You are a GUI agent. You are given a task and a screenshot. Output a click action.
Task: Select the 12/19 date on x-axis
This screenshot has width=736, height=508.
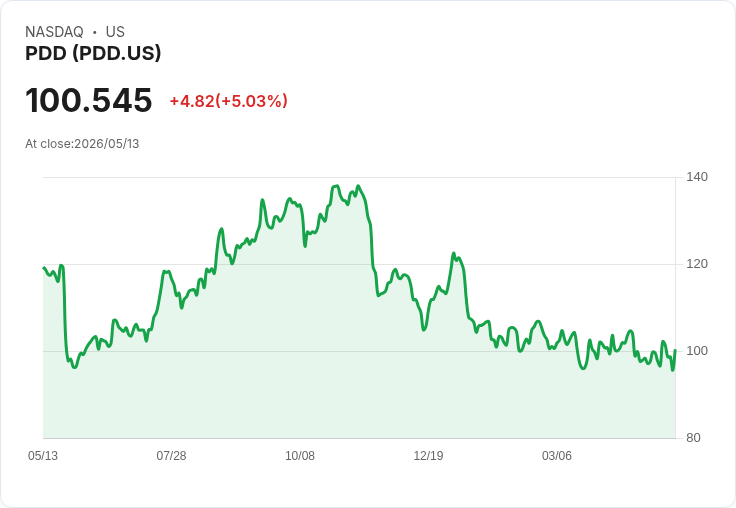tap(428, 456)
